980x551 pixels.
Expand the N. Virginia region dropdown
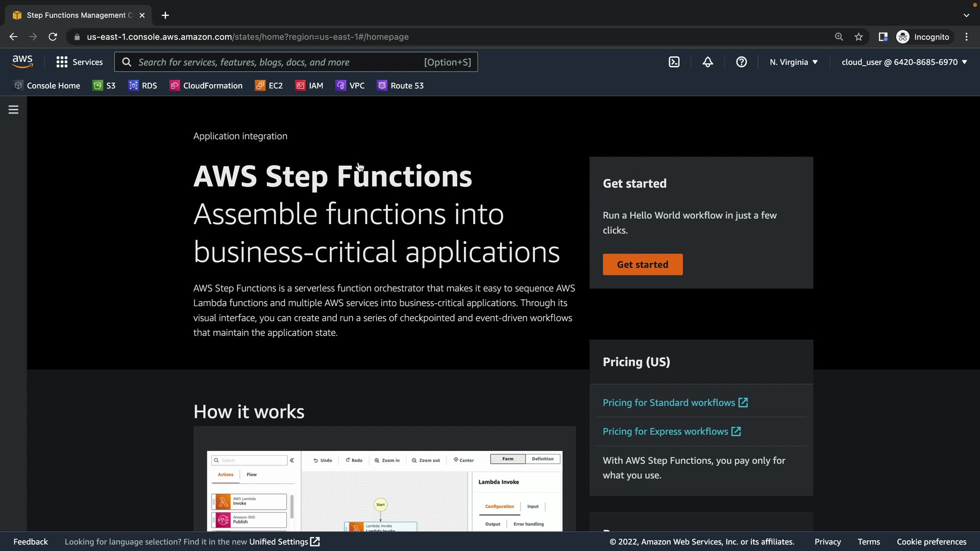point(794,62)
